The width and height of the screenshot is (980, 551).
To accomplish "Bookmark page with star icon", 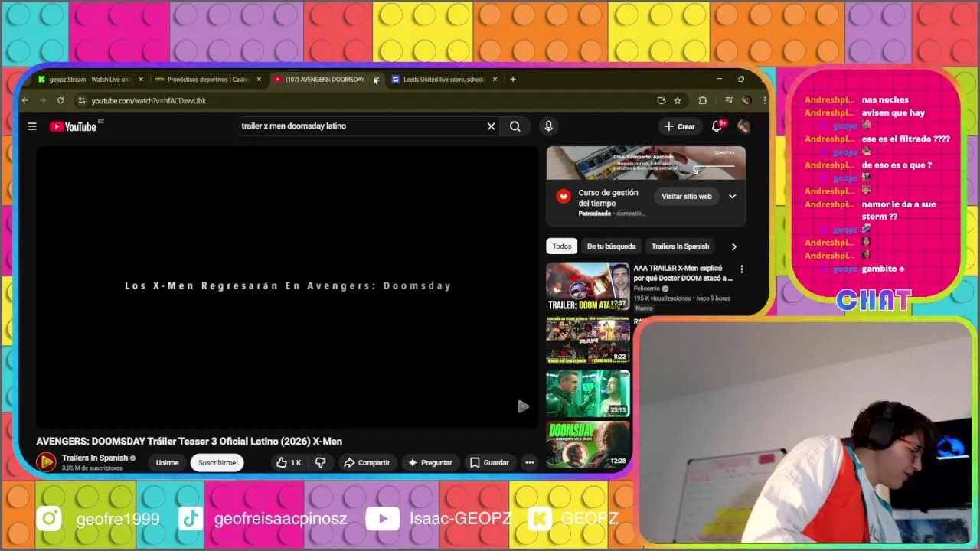I will [678, 100].
